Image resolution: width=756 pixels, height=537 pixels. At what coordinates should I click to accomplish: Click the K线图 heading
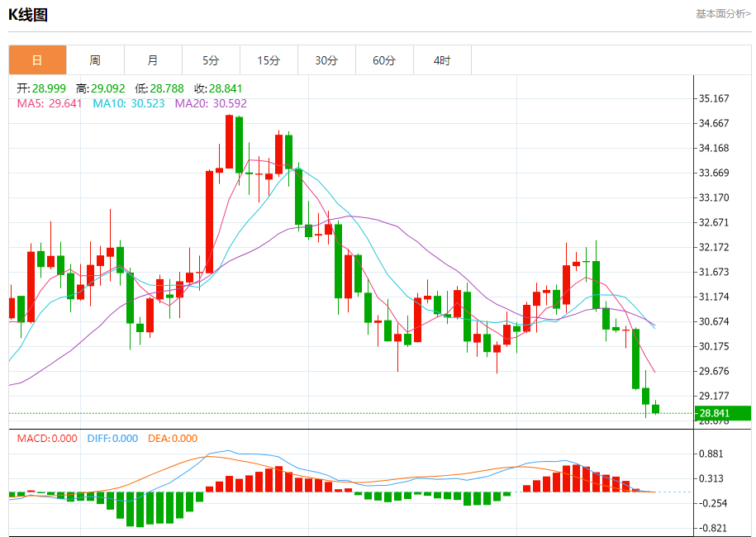point(28,15)
